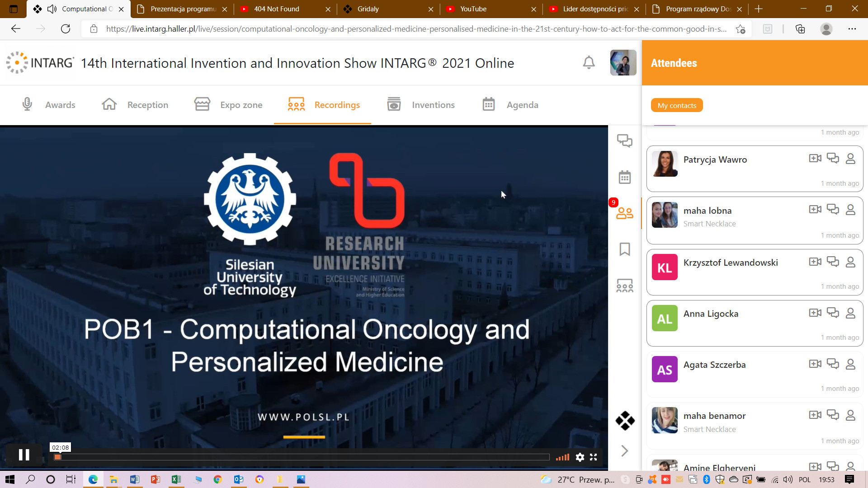The width and height of the screenshot is (868, 488).
Task: View profile of Krzysztof Lewandowski
Action: coord(850,262)
